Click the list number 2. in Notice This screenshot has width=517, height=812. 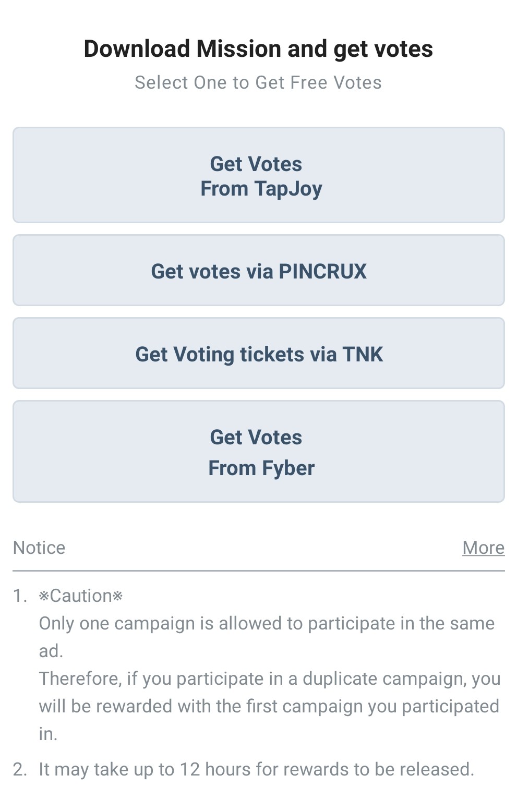[x=20, y=769]
